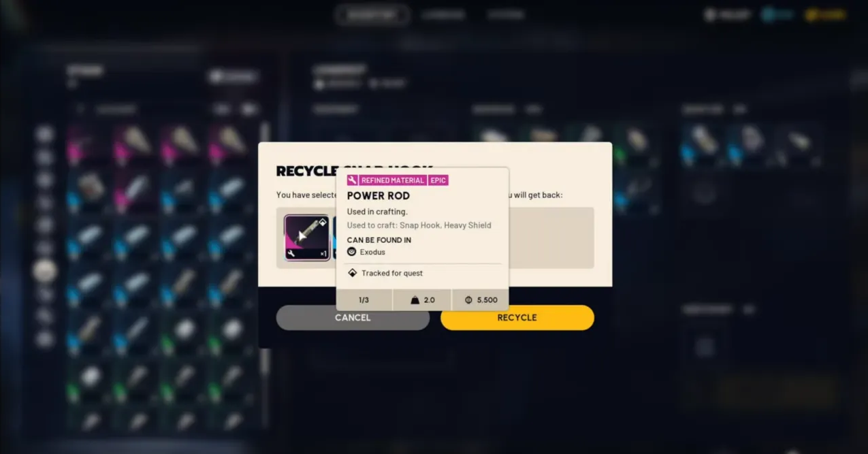Click the Tracked for quest diamond icon
868x454 pixels.
tap(352, 273)
